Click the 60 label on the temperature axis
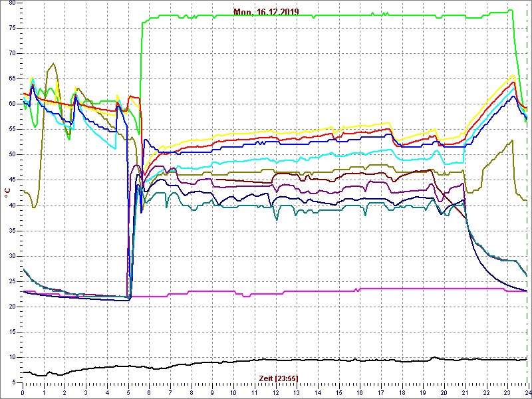 click(x=11, y=104)
